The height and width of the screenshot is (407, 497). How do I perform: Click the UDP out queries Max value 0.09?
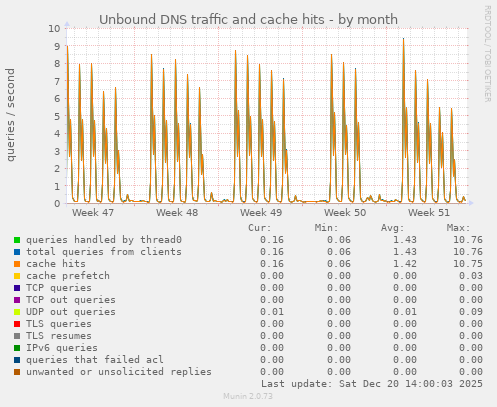coord(471,312)
